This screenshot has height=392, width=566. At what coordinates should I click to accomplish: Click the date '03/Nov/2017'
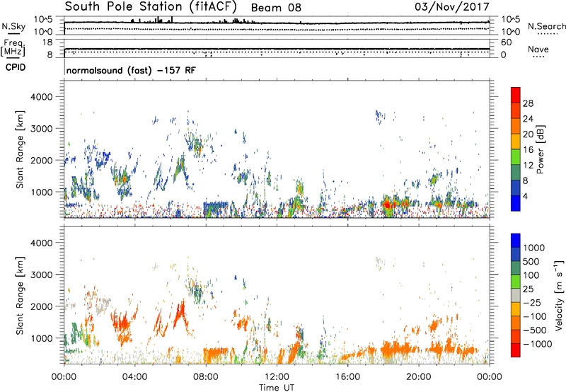452,6
